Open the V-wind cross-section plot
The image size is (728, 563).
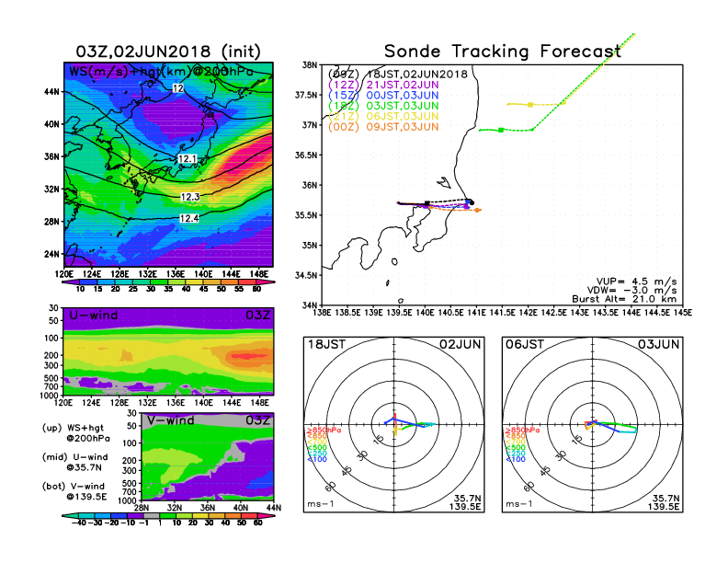tap(208, 457)
